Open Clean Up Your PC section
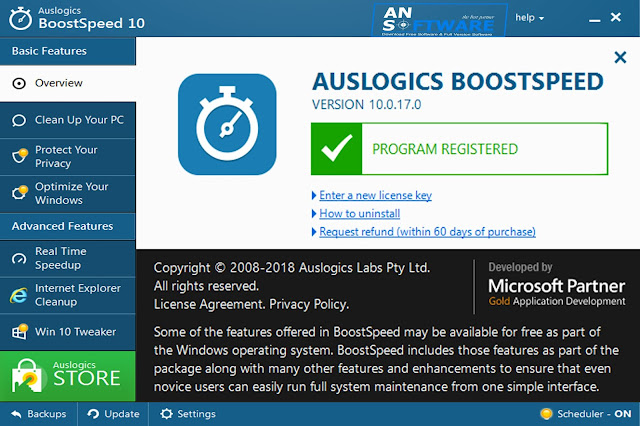This screenshot has width=640, height=426. [68, 120]
